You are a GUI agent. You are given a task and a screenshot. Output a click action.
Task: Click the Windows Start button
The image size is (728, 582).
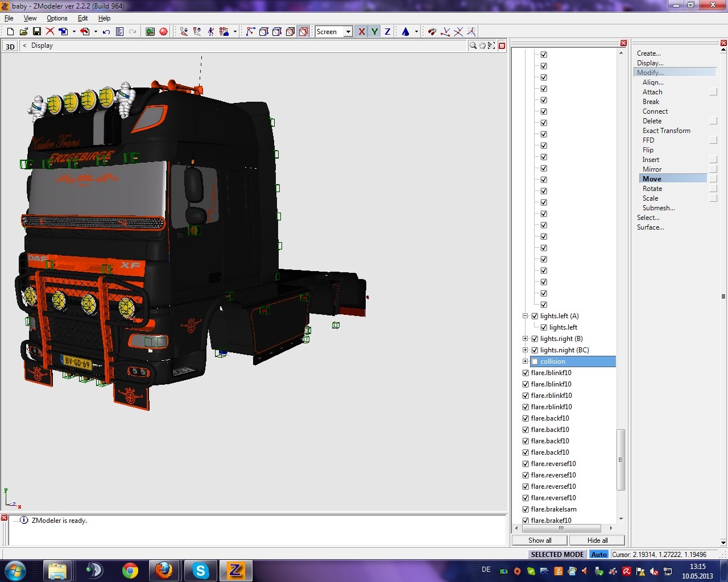15,570
